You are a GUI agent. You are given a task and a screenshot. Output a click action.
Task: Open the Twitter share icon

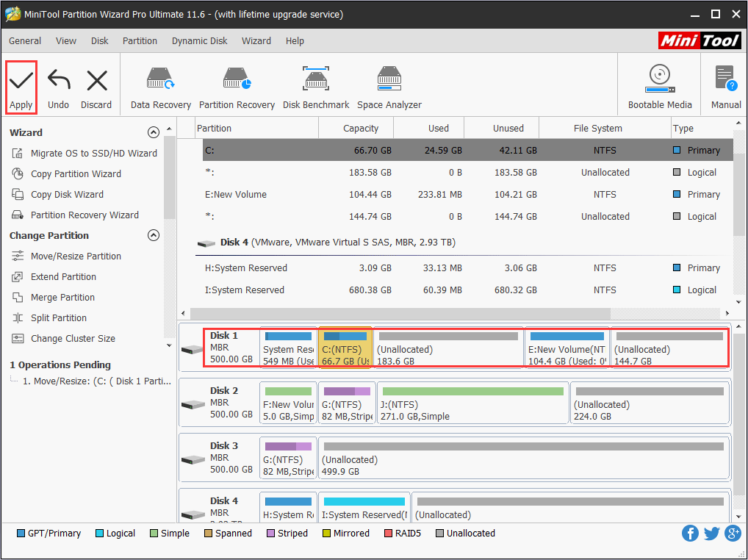tap(711, 534)
